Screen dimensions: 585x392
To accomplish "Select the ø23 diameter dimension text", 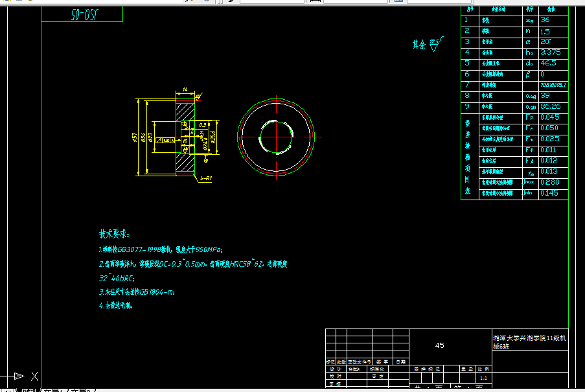I will [150, 137].
